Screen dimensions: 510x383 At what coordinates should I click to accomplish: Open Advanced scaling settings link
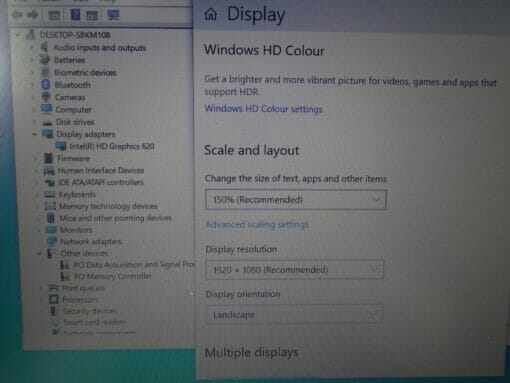[257, 224]
